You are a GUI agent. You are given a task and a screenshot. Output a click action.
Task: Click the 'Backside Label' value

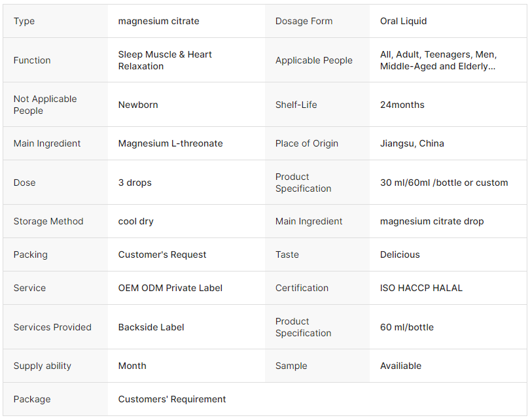click(151, 327)
